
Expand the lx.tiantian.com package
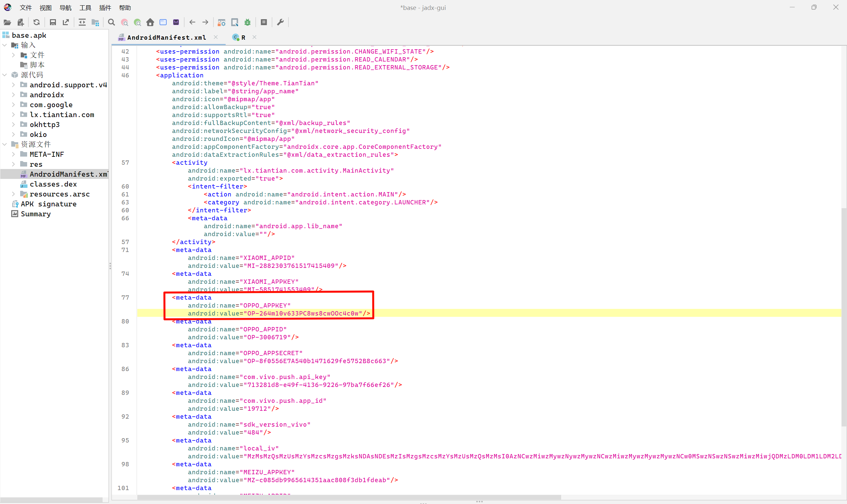14,114
